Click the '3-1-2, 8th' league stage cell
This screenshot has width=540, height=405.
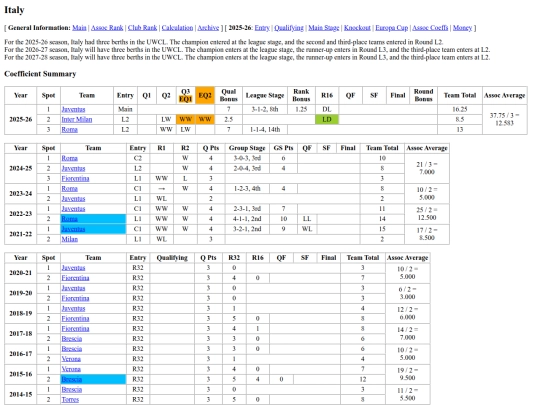point(264,110)
